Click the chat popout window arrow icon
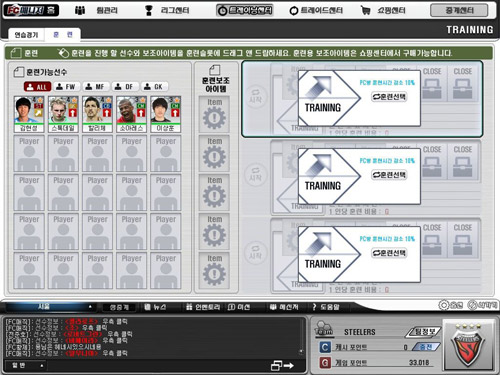Screen dimensions: 500x375 [282, 365]
